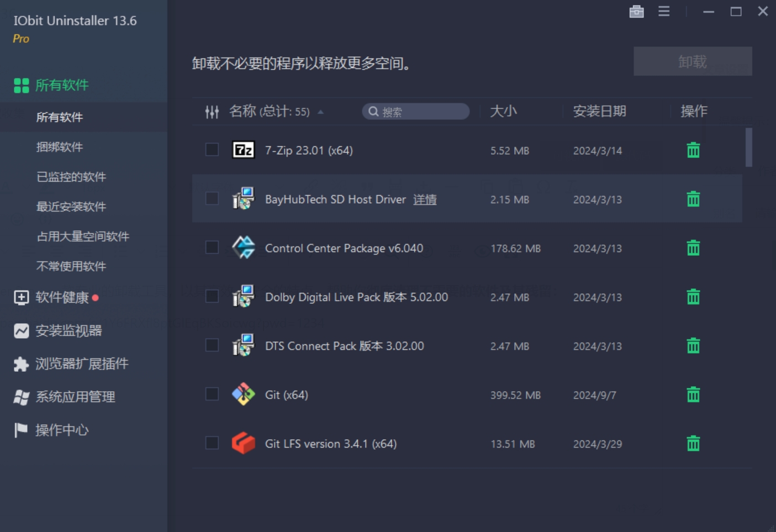
Task: Click the 2024/3/14 install date
Action: click(598, 151)
